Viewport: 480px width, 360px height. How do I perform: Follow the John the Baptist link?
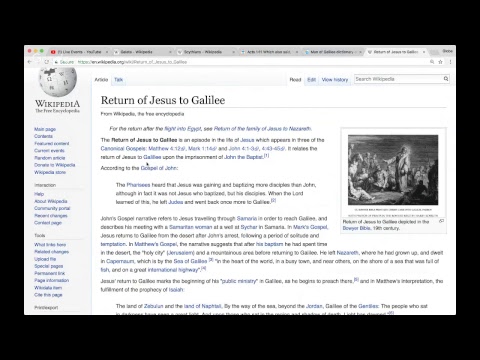click(x=244, y=157)
